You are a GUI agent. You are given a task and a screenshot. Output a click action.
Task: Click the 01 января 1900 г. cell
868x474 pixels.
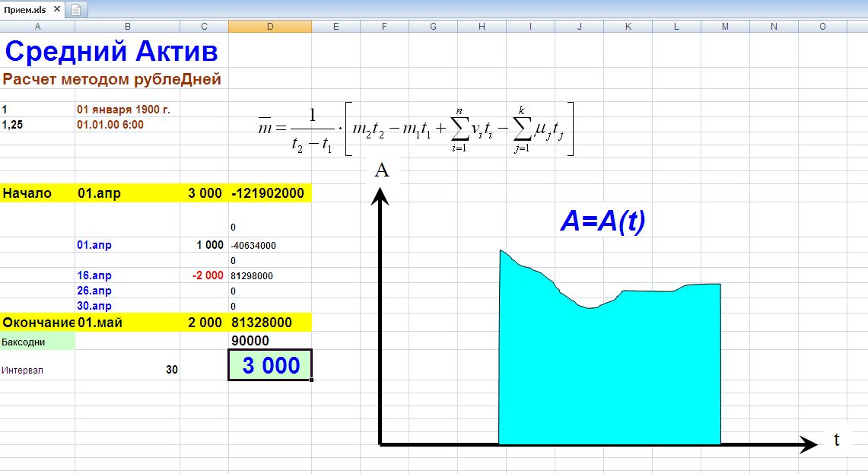click(x=126, y=110)
